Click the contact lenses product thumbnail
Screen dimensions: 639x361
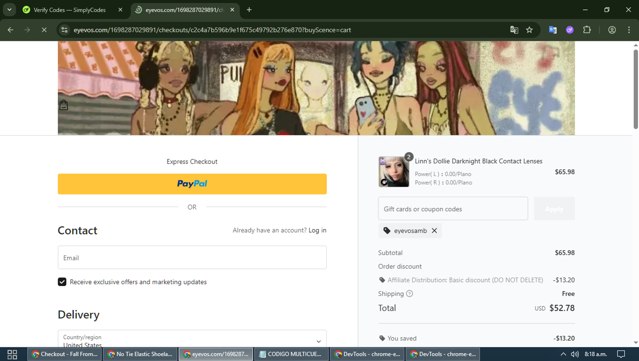click(394, 172)
